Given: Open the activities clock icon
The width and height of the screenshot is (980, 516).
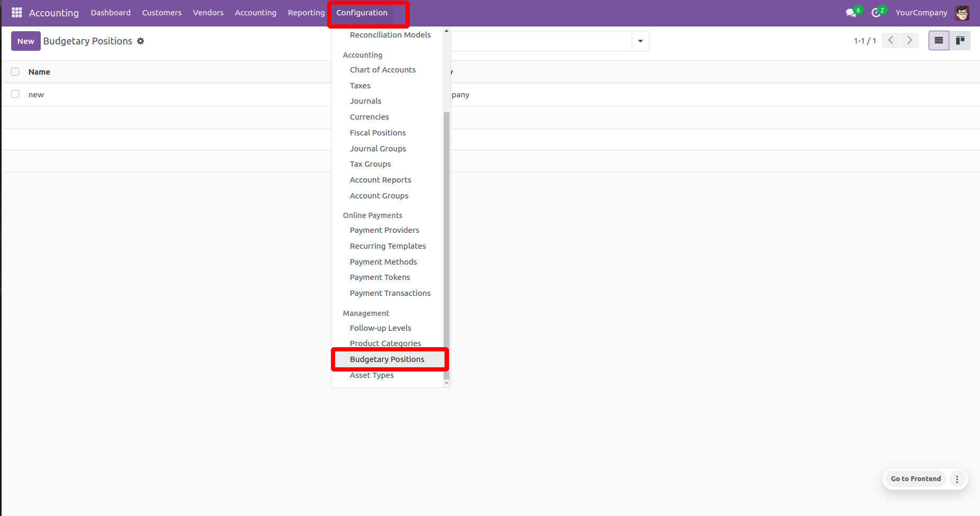Looking at the screenshot, I should pyautogui.click(x=876, y=13).
